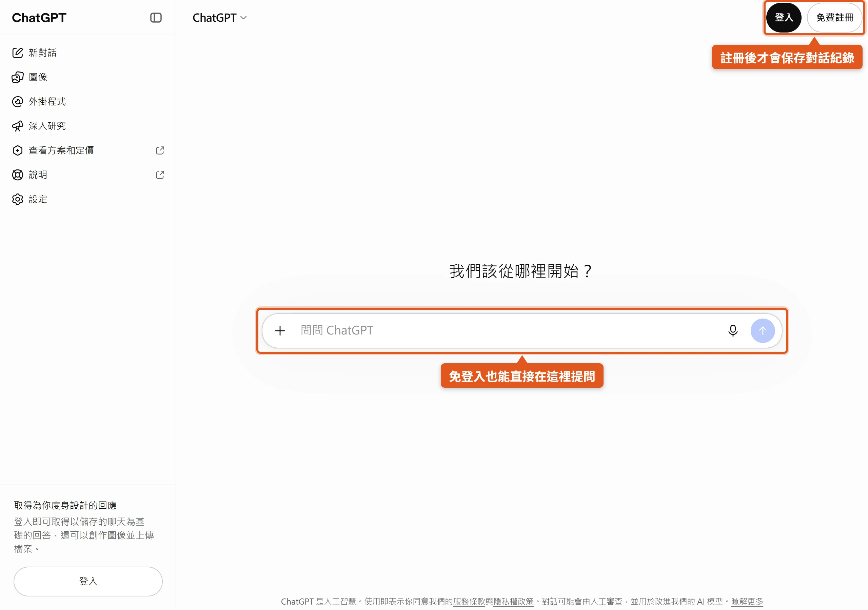
Task: Open external link icon beside 說明
Action: click(160, 175)
